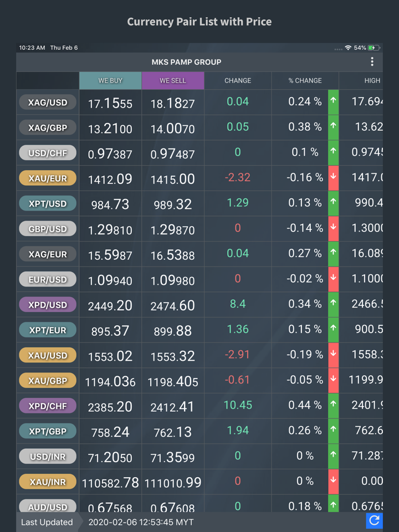This screenshot has height=532, width=399.
Task: Tap the CHANGE column header
Action: (x=238, y=81)
